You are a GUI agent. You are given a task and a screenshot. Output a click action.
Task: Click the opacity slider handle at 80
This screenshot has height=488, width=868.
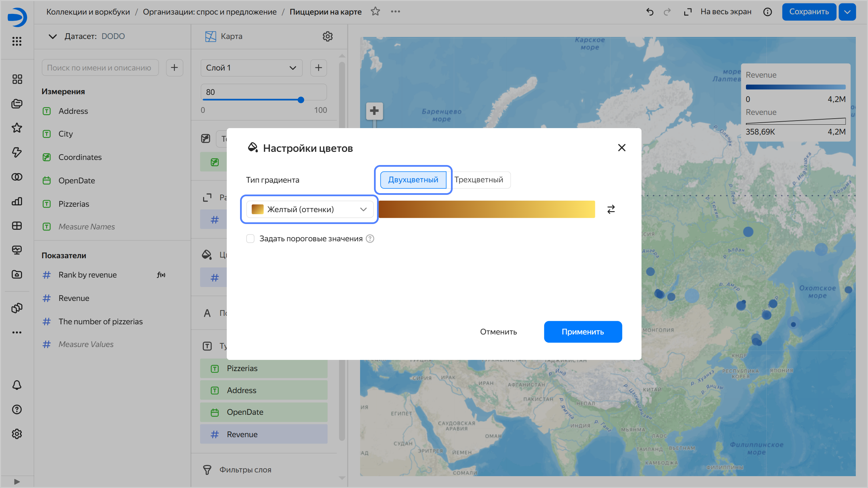[x=301, y=100]
